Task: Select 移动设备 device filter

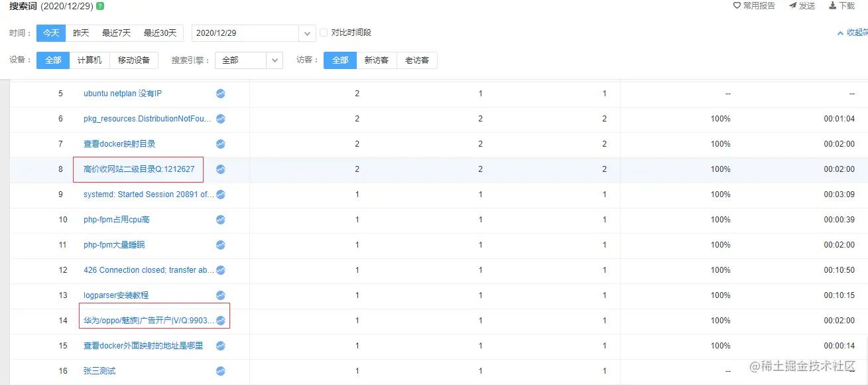Action: pyautogui.click(x=134, y=60)
